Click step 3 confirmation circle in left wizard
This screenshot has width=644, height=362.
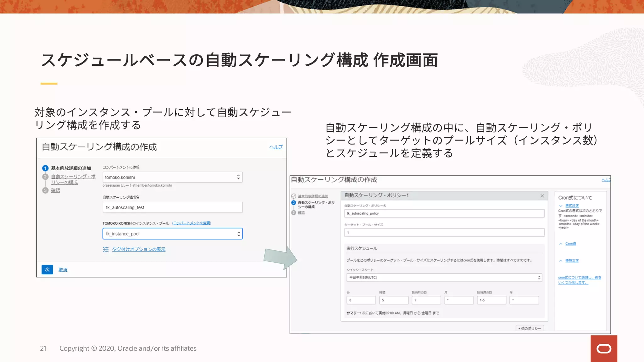(45, 190)
